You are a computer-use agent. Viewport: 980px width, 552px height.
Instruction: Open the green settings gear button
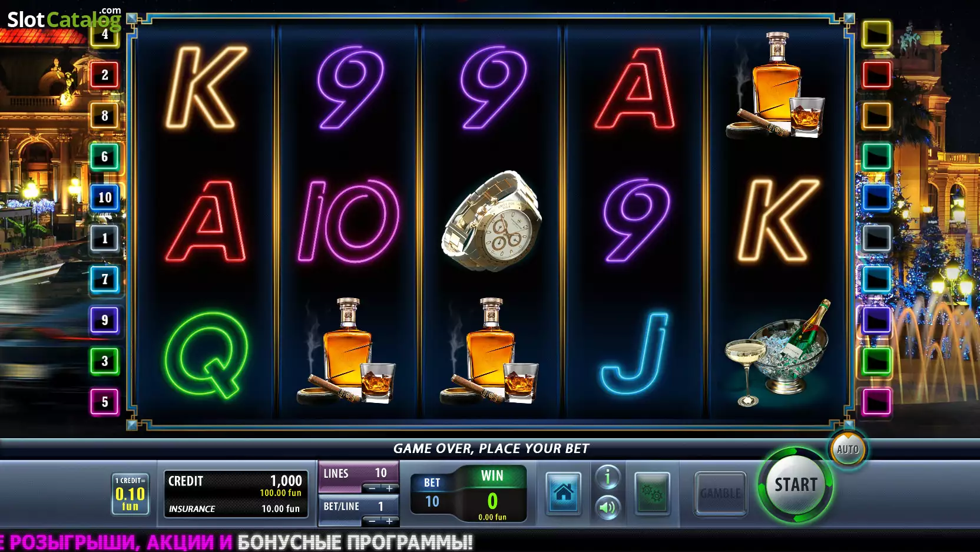(652, 493)
